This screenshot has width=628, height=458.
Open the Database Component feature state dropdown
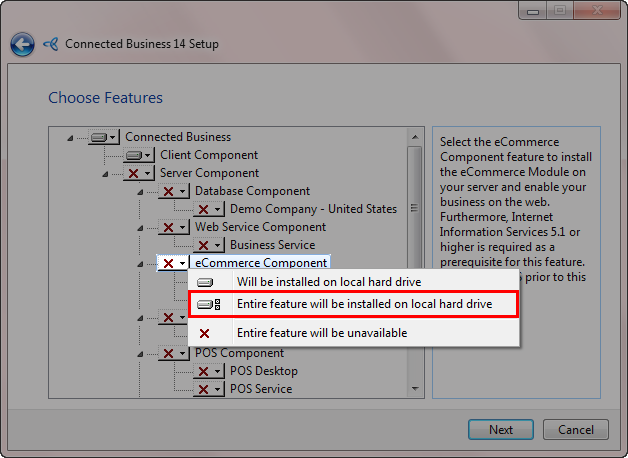[173, 191]
